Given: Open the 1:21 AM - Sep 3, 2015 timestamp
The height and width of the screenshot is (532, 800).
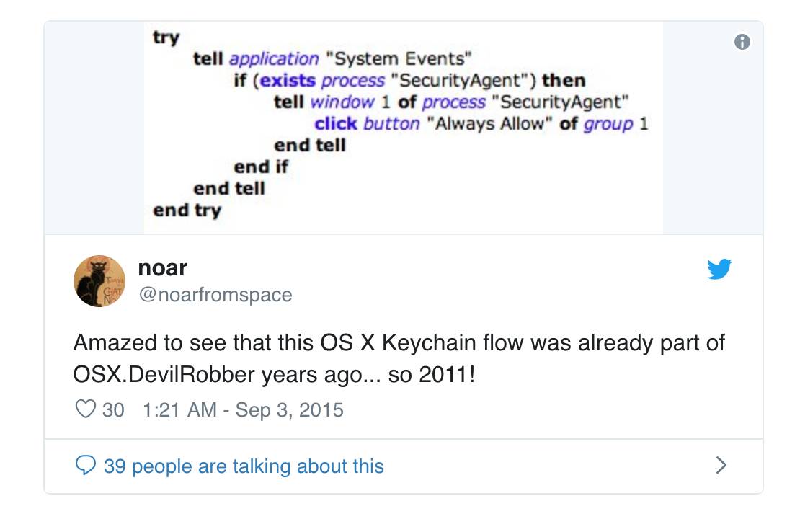Looking at the screenshot, I should point(243,410).
